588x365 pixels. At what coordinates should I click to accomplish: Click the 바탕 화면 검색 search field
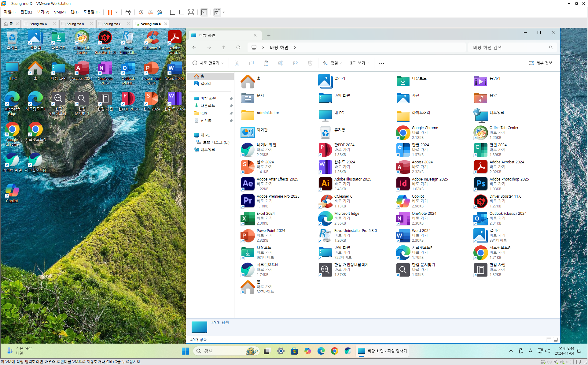pyautogui.click(x=509, y=47)
